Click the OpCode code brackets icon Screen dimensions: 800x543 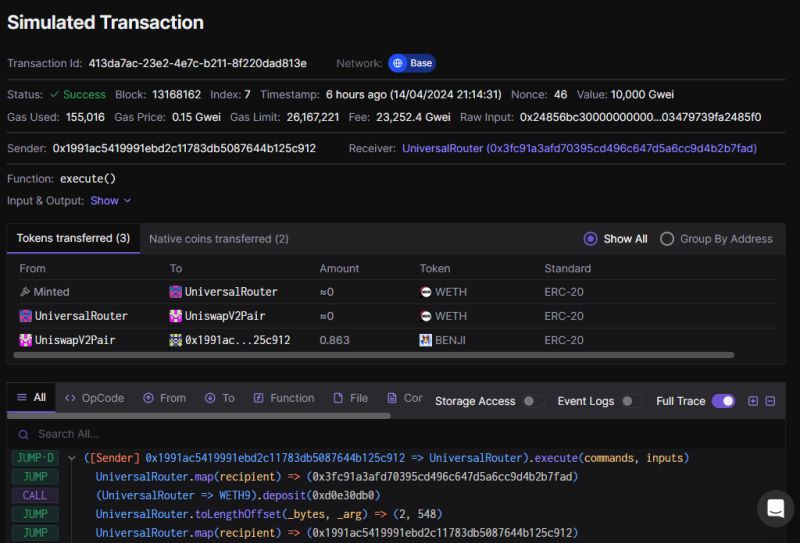tap(70, 398)
